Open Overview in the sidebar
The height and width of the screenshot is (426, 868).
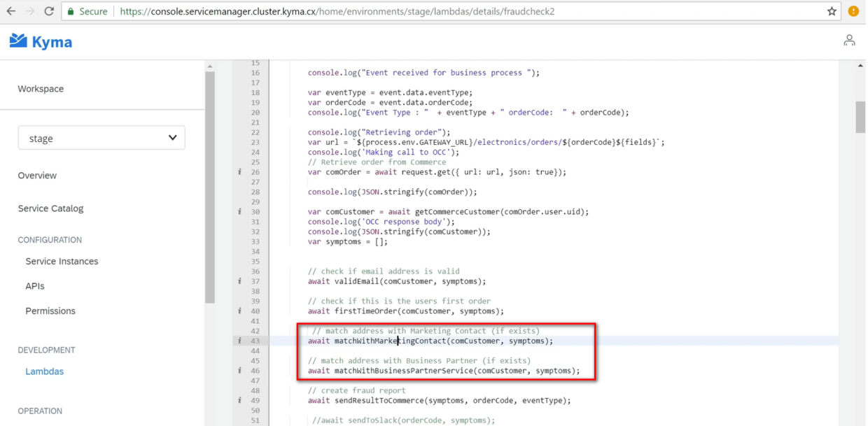37,176
